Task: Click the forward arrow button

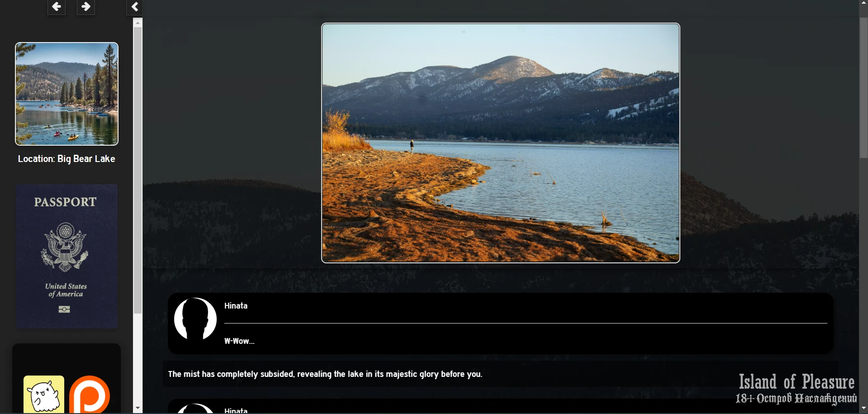Action: click(86, 7)
